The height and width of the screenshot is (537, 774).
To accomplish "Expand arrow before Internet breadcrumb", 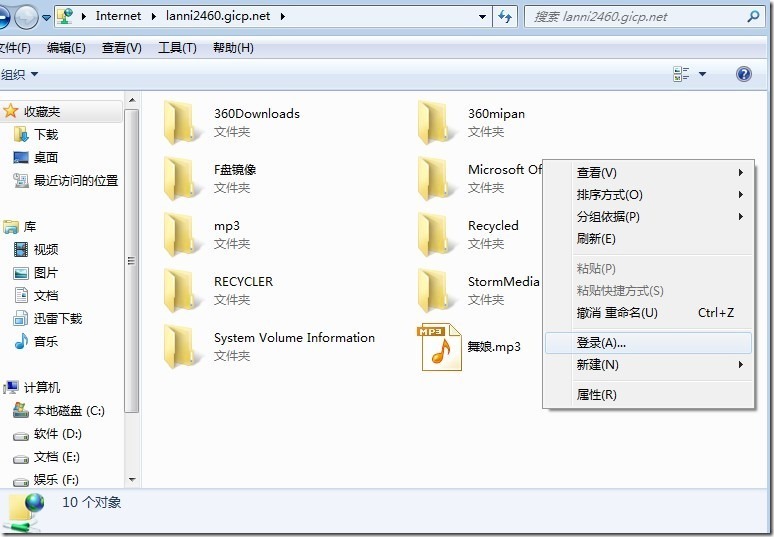I will pos(84,16).
